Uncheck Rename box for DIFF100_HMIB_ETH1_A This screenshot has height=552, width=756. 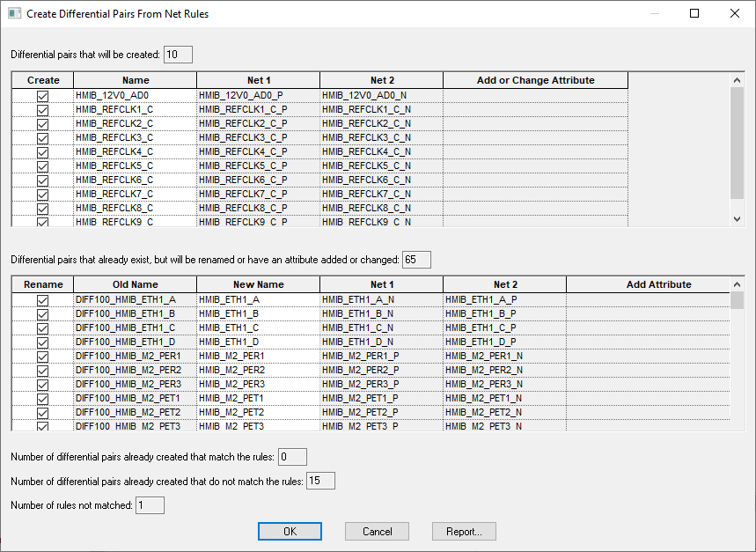42,300
